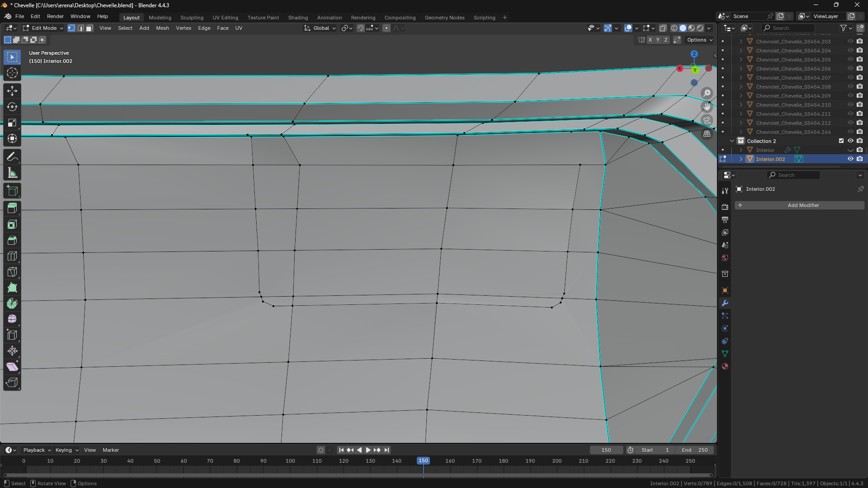Select the Spin tool
Image resolution: width=868 pixels, height=488 pixels.
12,303
